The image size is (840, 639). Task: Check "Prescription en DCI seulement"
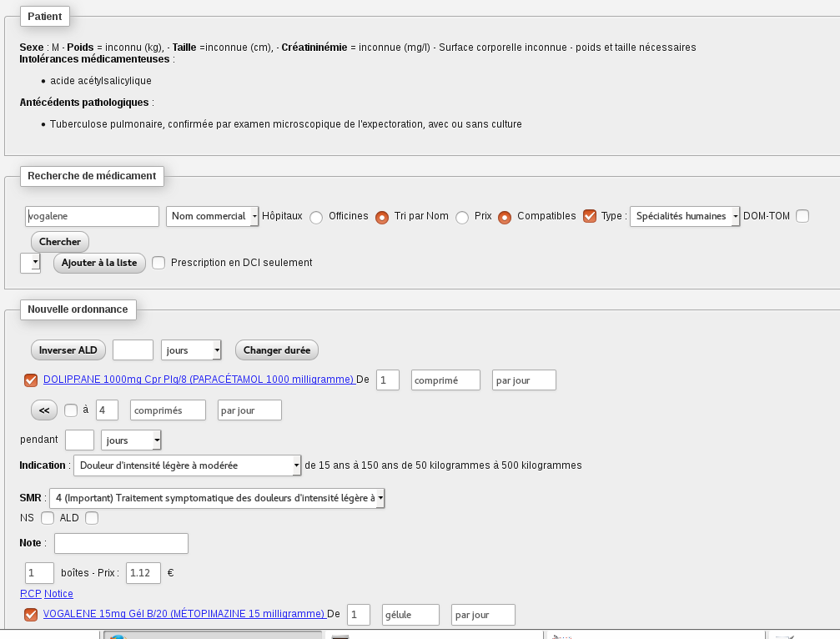tap(158, 262)
